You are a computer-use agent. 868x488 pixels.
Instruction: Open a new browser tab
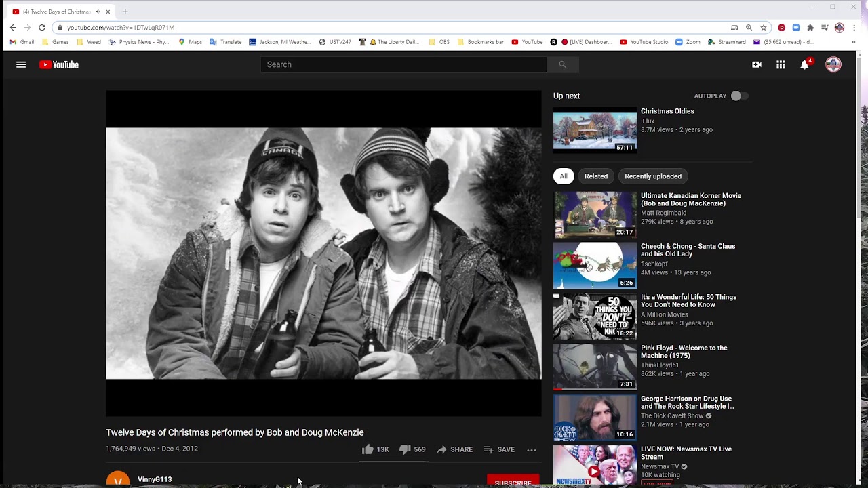125,12
